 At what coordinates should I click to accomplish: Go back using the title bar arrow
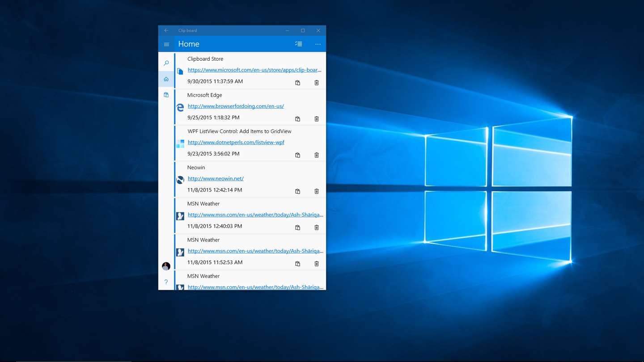(x=166, y=30)
